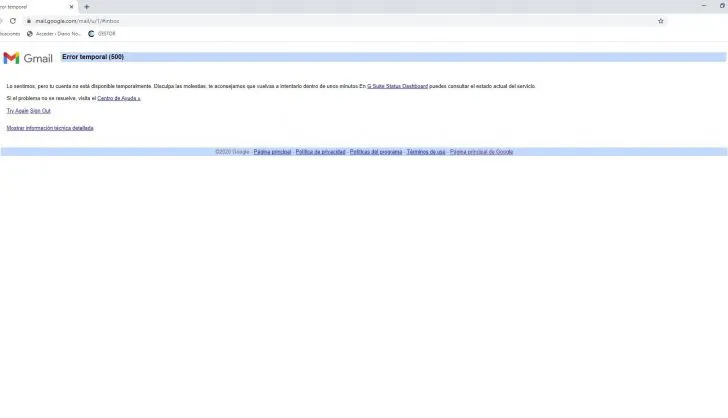Bookmark this page with the star icon
This screenshot has height=418, width=728.
(661, 21)
